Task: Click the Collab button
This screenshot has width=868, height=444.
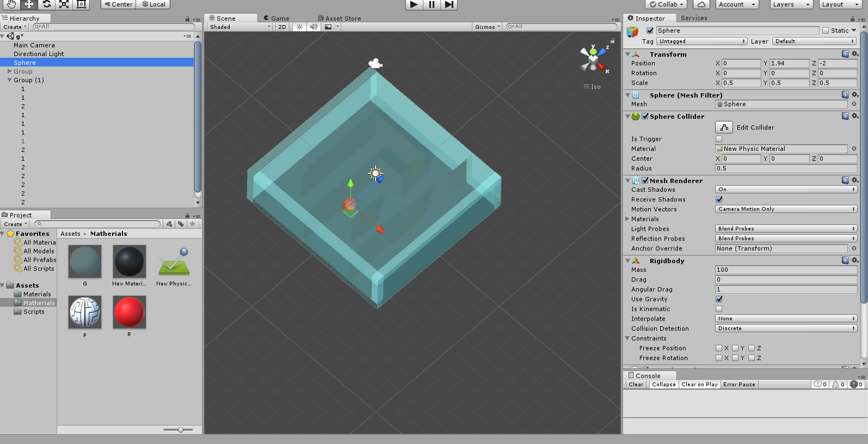Action: tap(667, 4)
